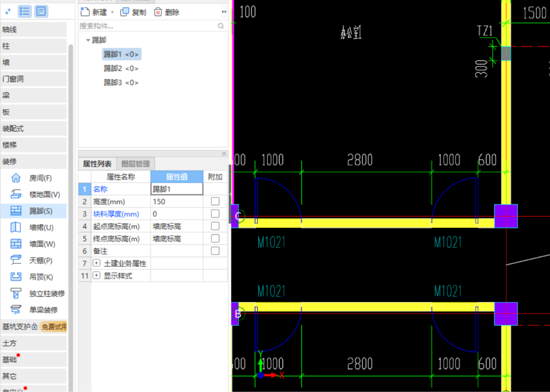
Task: Click the TZ1 column label in drawing
Action: [x=485, y=31]
